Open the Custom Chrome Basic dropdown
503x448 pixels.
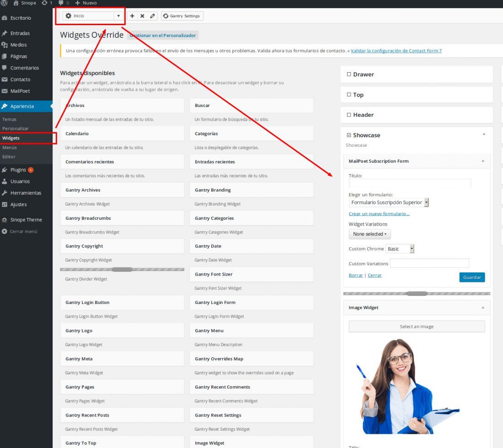point(400,249)
